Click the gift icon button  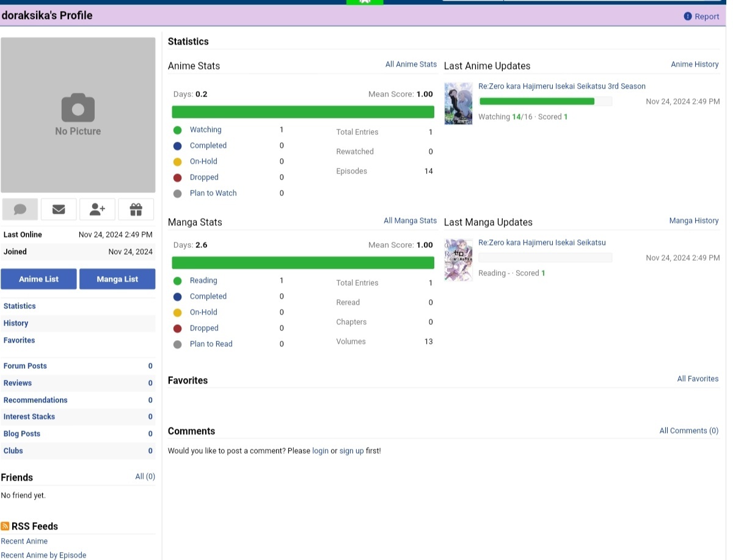(x=136, y=209)
